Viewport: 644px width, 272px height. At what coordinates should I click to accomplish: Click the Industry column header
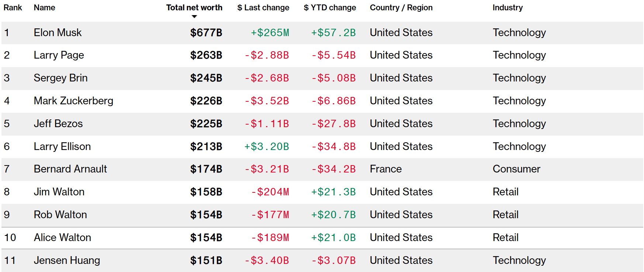tap(508, 8)
